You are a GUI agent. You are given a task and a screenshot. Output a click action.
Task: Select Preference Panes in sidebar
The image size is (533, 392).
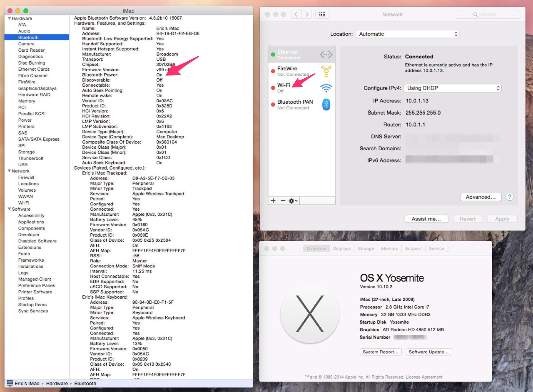pyautogui.click(x=36, y=285)
